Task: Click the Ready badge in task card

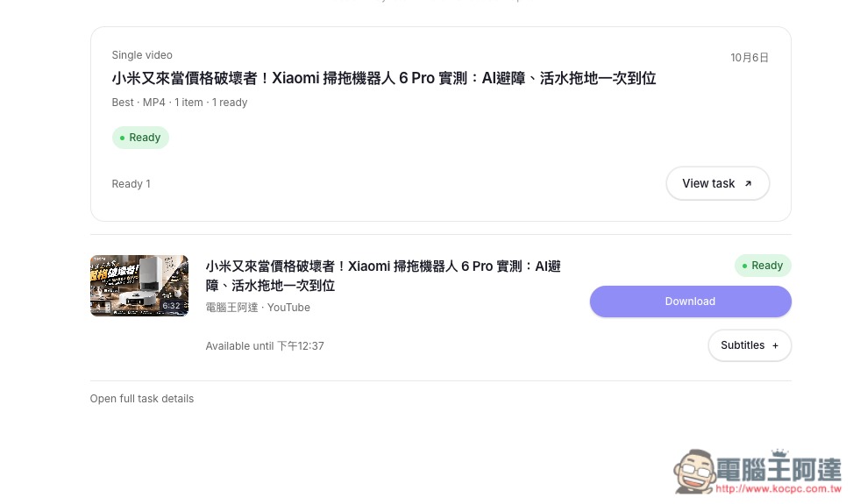Action: click(x=140, y=138)
